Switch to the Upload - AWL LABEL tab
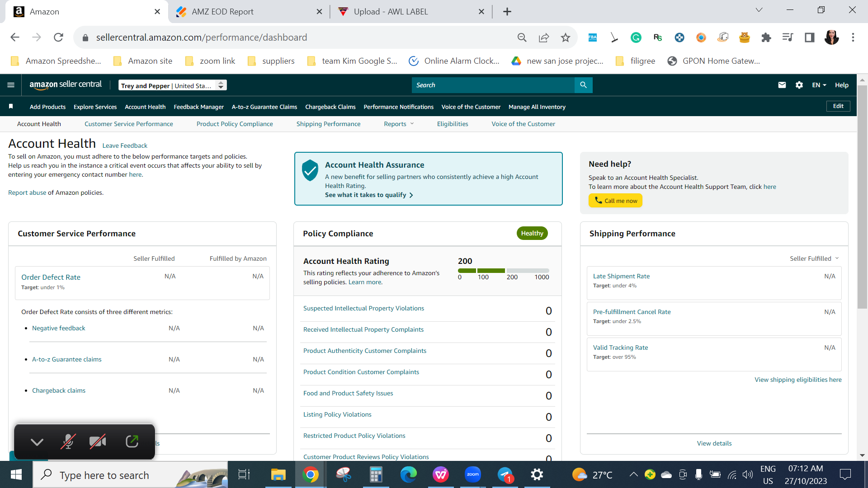This screenshot has height=488, width=868. [411, 12]
